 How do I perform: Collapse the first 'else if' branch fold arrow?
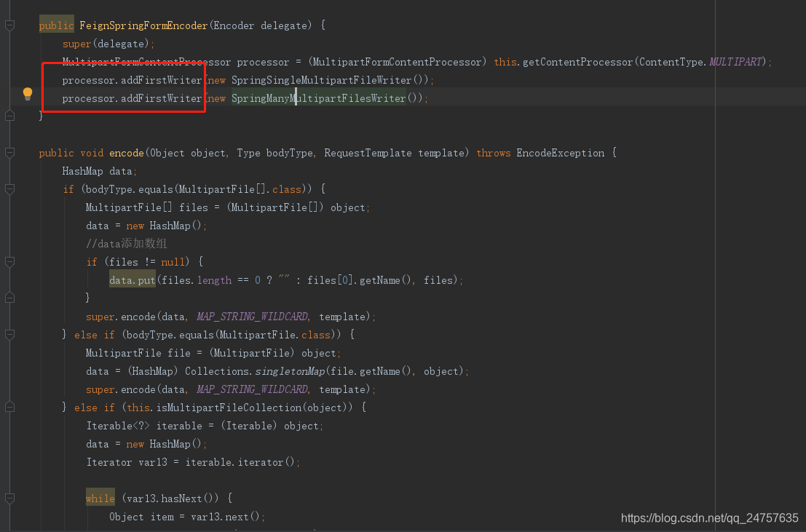pyautogui.click(x=9, y=334)
